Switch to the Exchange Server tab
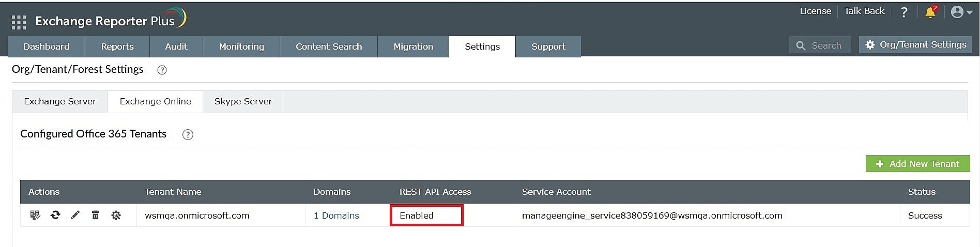 tap(60, 101)
